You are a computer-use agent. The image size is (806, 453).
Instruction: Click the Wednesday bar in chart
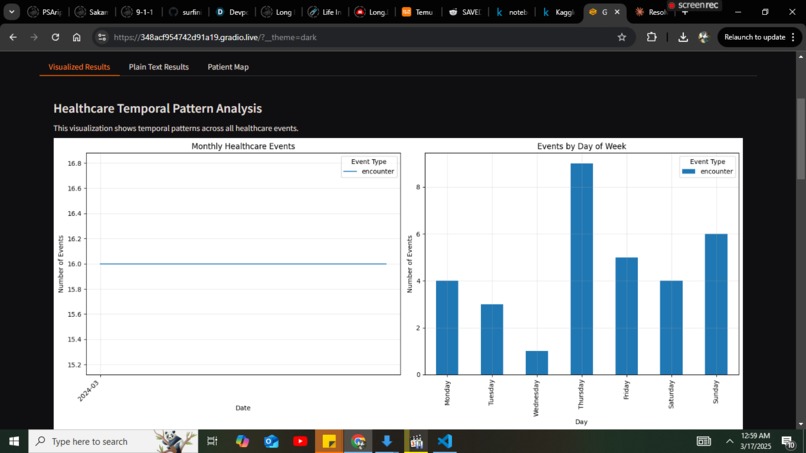(537, 363)
